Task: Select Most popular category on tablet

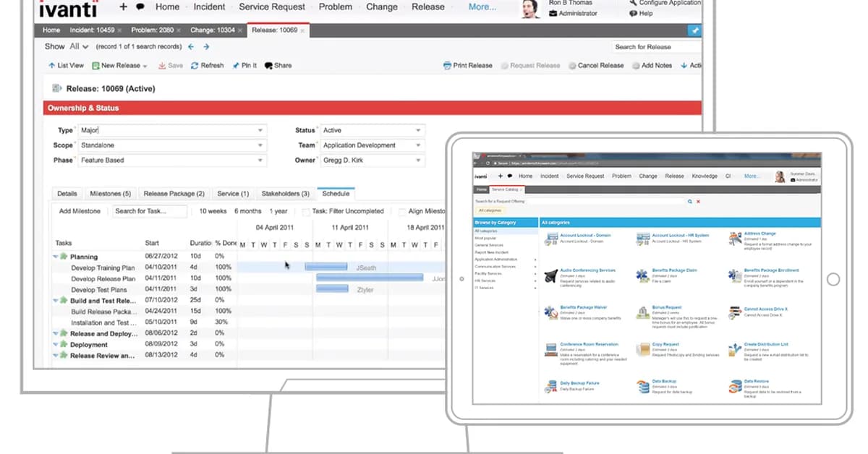Action: pos(485,238)
